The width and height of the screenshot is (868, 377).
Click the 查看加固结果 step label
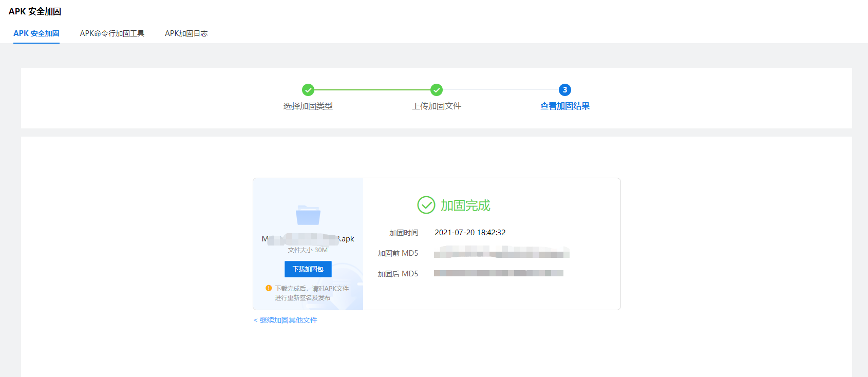564,106
